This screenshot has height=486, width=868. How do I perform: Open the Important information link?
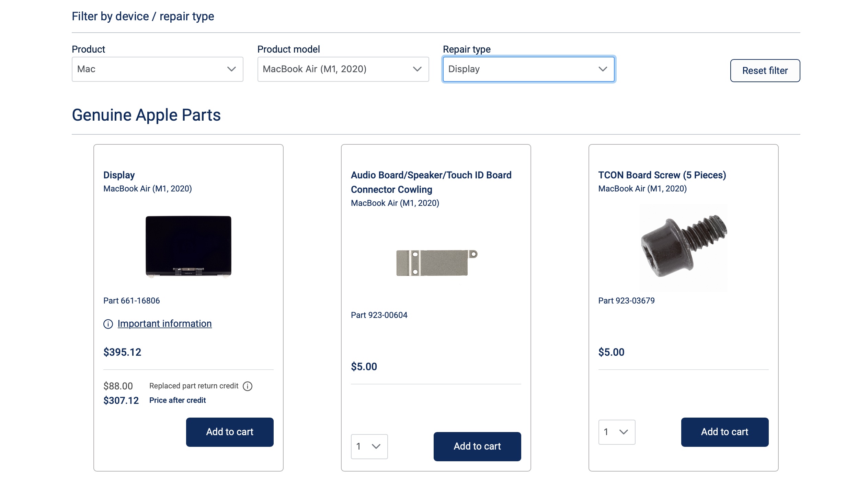[x=164, y=323]
